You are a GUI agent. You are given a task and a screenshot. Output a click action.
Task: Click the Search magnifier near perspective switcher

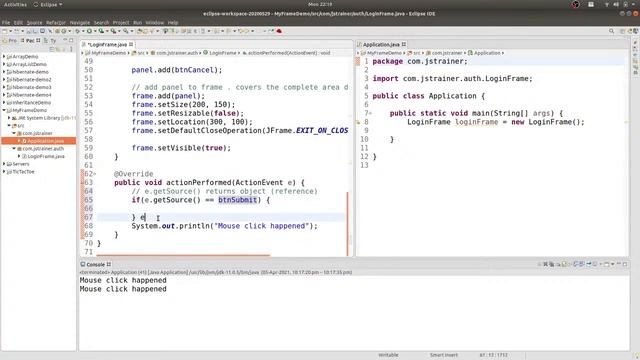(x=611, y=31)
